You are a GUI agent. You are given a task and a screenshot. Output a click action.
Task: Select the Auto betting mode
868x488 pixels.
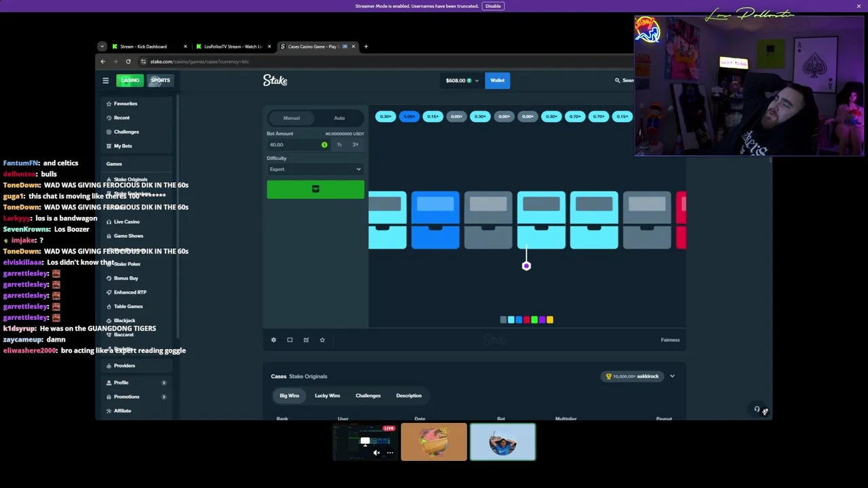(x=339, y=118)
